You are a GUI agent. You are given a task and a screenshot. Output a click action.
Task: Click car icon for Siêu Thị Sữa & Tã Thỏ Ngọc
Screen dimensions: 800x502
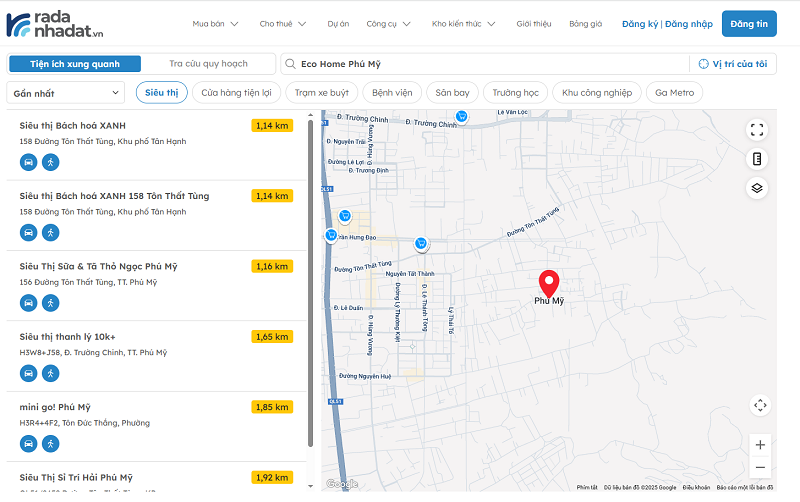[29, 303]
